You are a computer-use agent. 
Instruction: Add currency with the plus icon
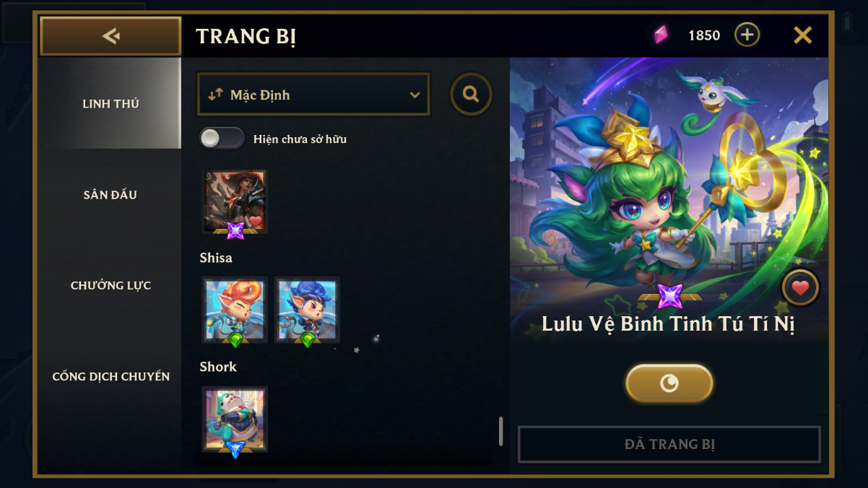tap(747, 34)
